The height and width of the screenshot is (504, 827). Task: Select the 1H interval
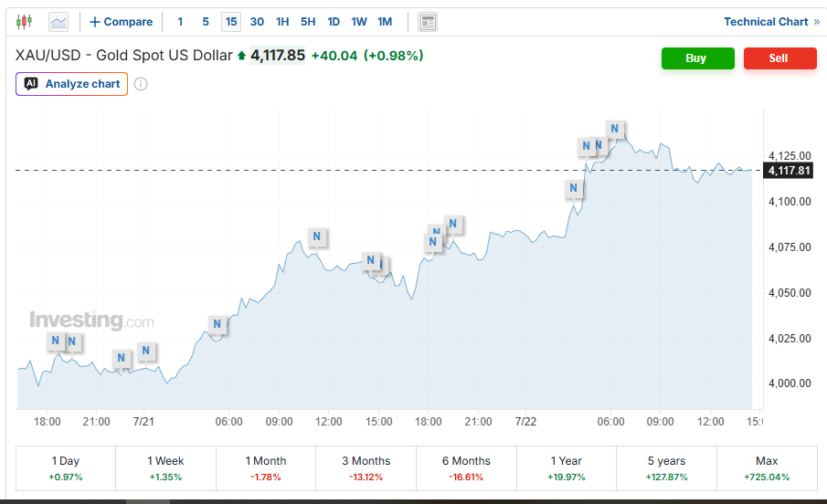[282, 22]
